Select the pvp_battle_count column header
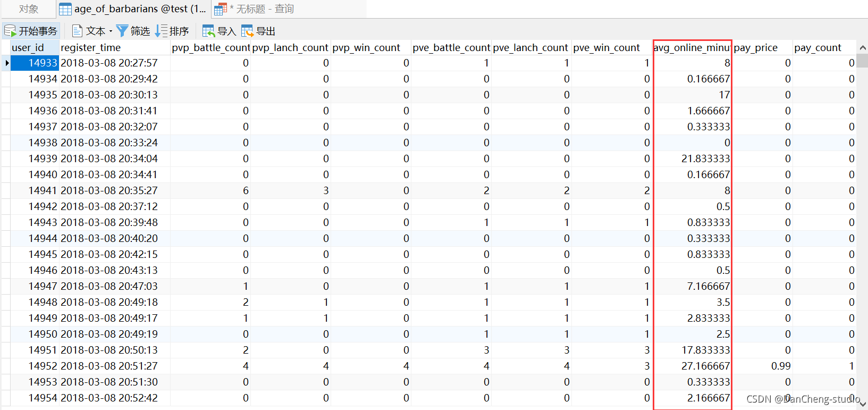This screenshot has height=410, width=868. point(210,47)
